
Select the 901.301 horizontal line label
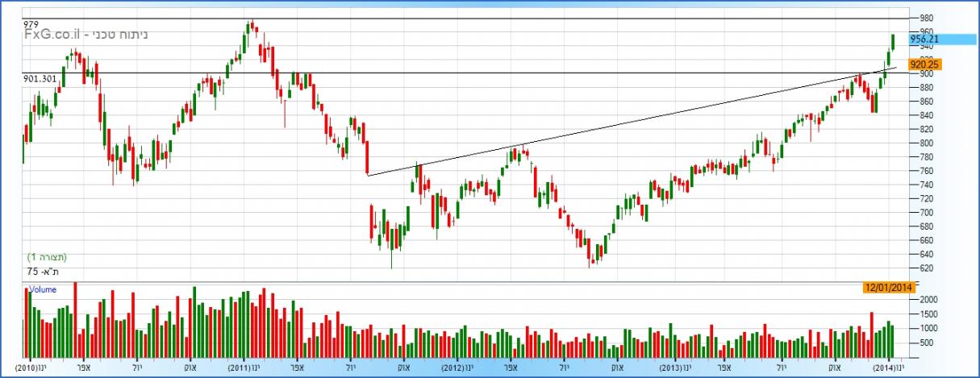40,78
